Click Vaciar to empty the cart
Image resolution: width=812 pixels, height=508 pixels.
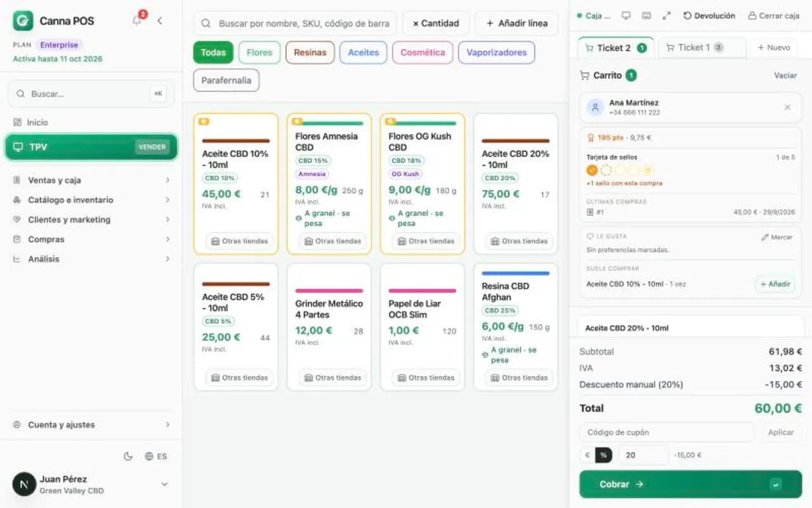point(785,75)
